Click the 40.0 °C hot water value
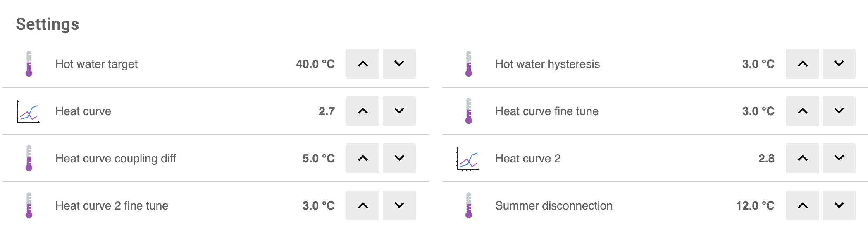 [315, 64]
